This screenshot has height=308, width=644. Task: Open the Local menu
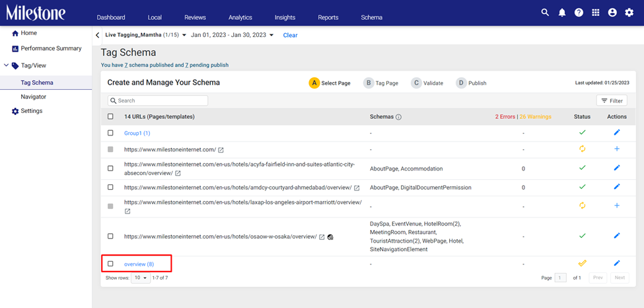pyautogui.click(x=155, y=17)
